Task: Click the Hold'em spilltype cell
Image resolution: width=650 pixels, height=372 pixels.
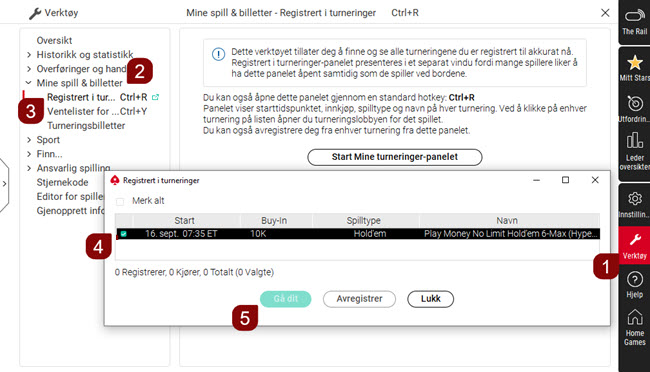Action: [370, 234]
